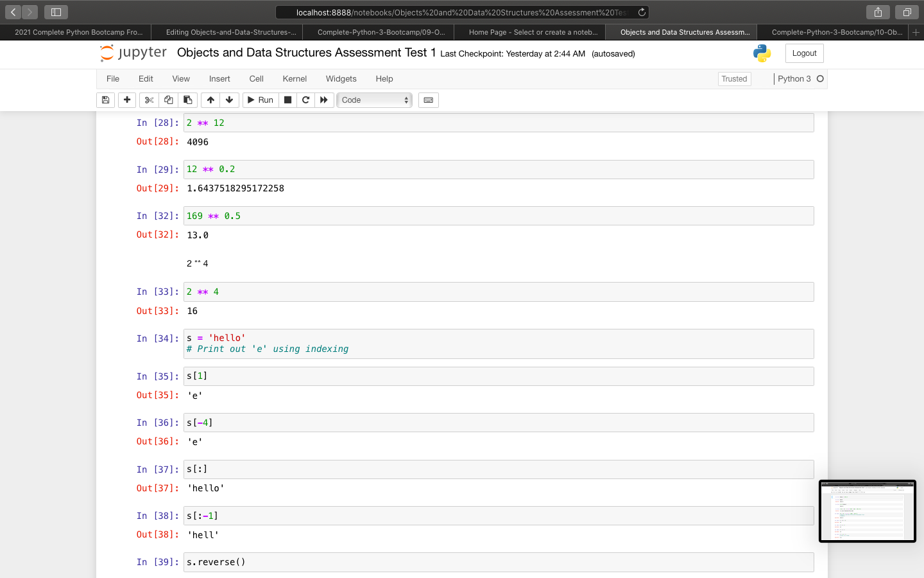
Task: Open the Kernel menu
Action: coord(295,78)
